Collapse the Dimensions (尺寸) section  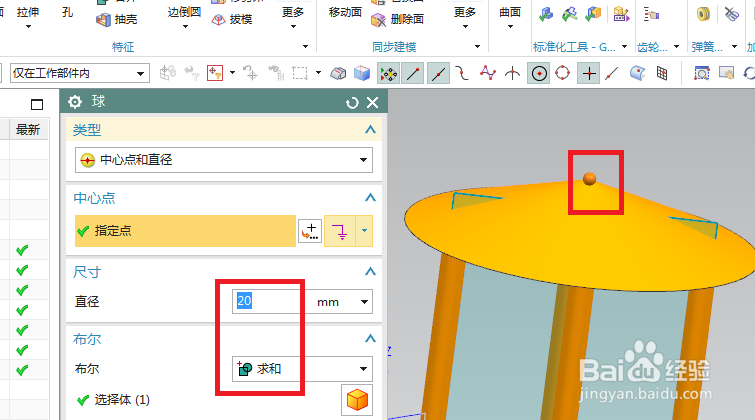370,272
